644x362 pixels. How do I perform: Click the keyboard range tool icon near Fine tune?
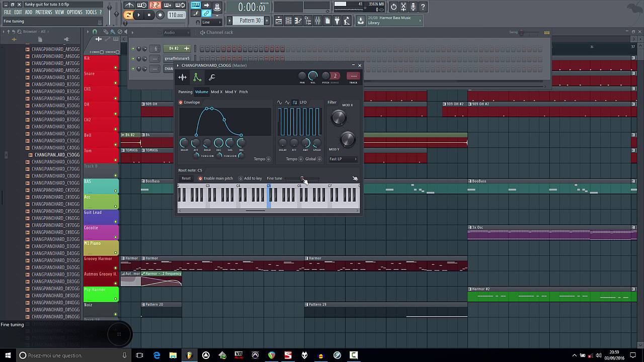click(355, 178)
